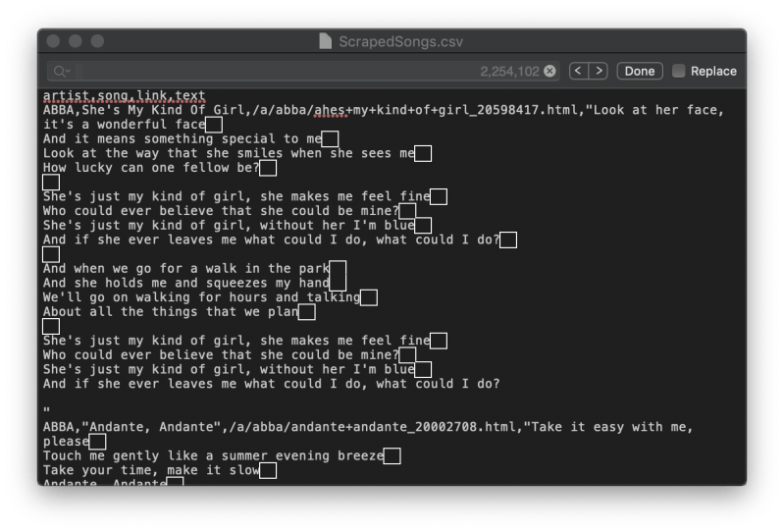Screen dimensions: 784x532
Task: Click the line 'We'll go on walking for hours and talking'
Action: [x=201, y=297]
